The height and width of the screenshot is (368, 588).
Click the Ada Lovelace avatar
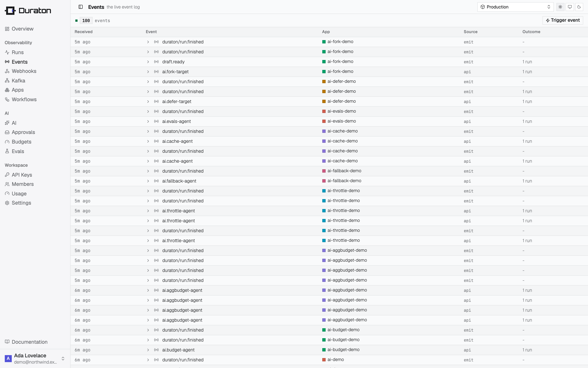[8, 358]
